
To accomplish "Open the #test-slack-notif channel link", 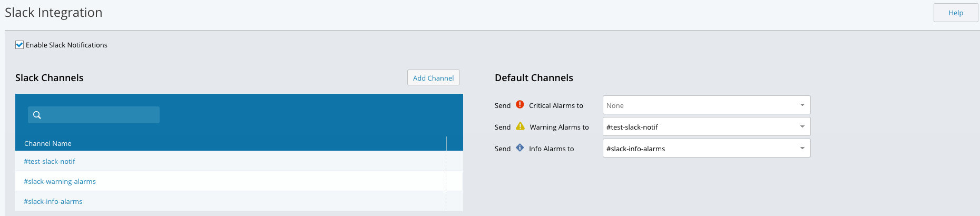I will point(50,161).
